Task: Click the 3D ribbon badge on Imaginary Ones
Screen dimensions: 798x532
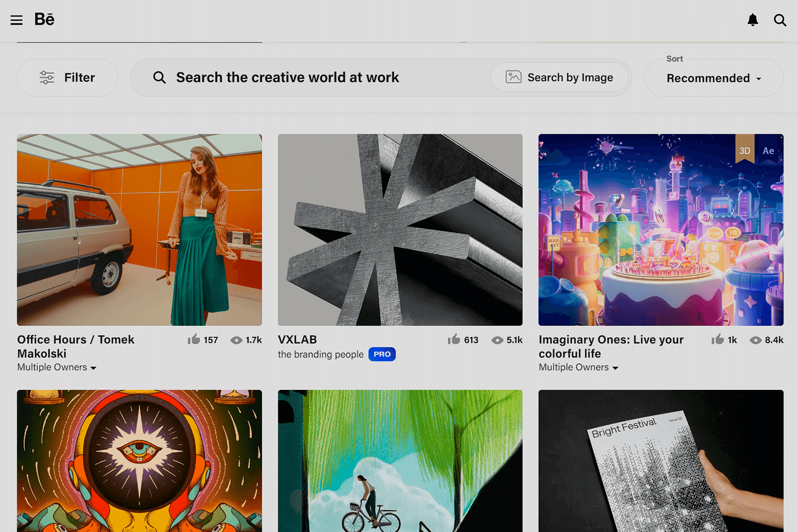Action: point(745,149)
